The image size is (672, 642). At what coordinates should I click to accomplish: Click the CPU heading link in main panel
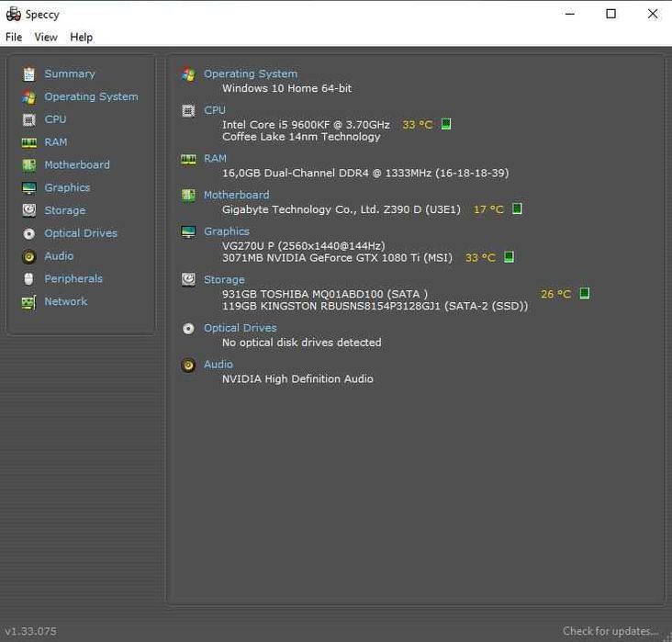click(215, 110)
